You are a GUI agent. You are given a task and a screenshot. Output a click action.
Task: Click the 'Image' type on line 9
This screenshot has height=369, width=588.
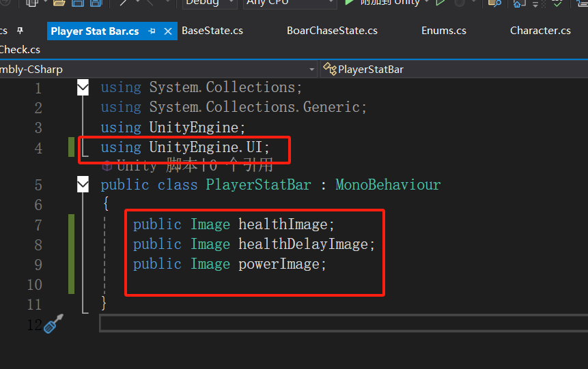[x=210, y=264]
